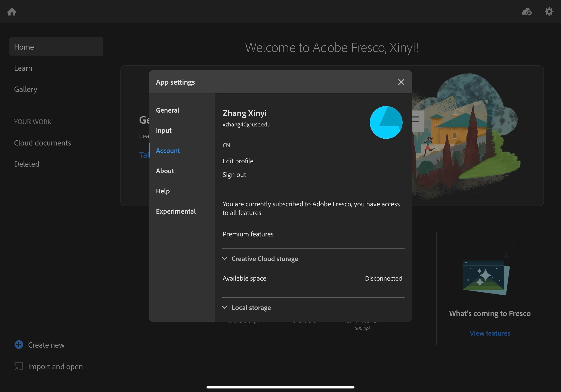Click the home icon in top bar

pos(12,12)
